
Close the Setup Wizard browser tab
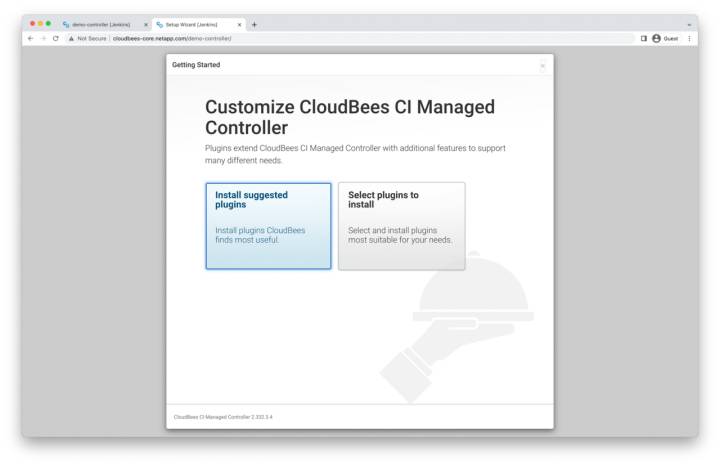tap(239, 24)
